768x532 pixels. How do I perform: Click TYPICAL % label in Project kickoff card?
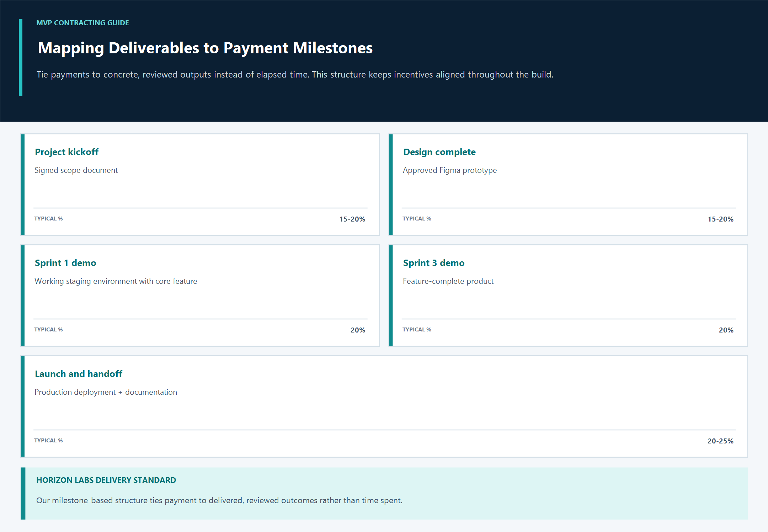(x=48, y=219)
